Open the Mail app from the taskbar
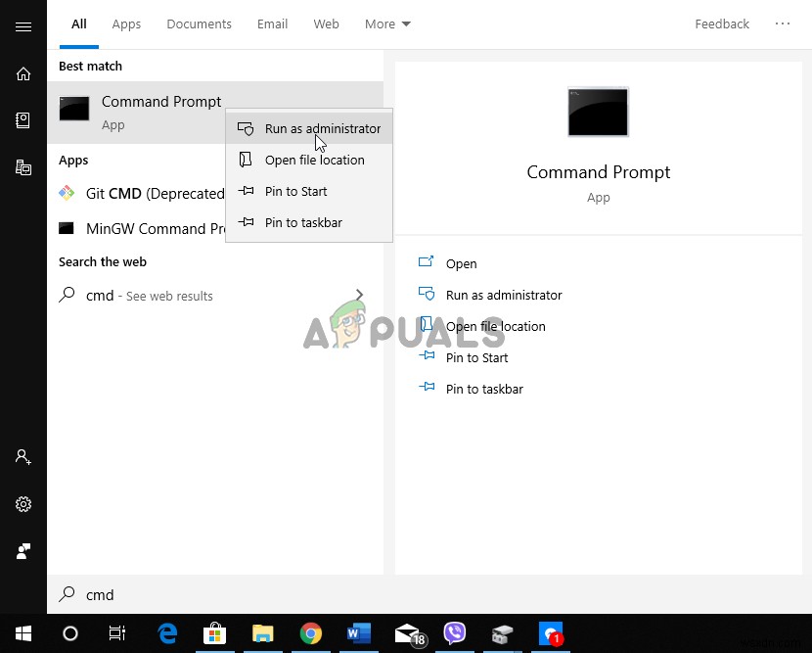The image size is (812, 653). pyautogui.click(x=406, y=633)
